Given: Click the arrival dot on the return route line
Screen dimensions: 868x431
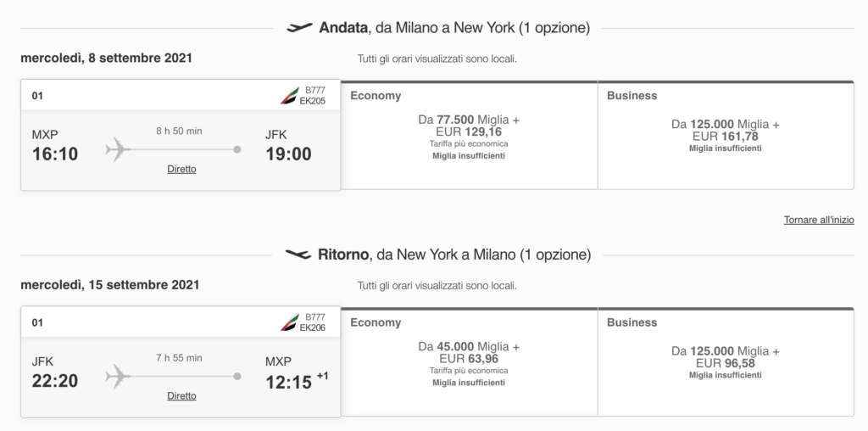Looking at the screenshot, I should [237, 377].
